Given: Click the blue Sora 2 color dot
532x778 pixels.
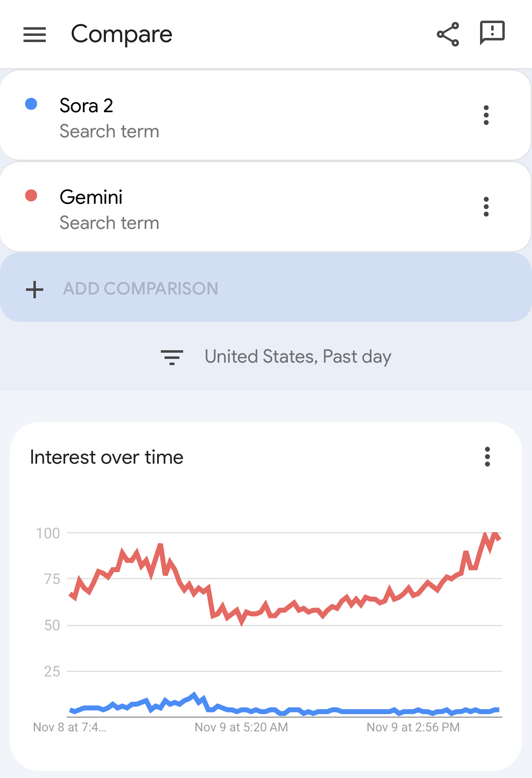Looking at the screenshot, I should click(x=31, y=104).
